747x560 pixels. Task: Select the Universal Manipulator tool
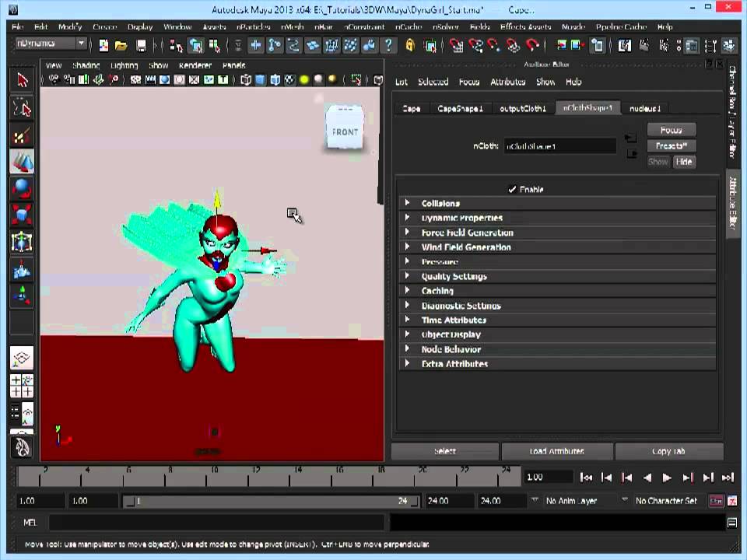point(22,242)
